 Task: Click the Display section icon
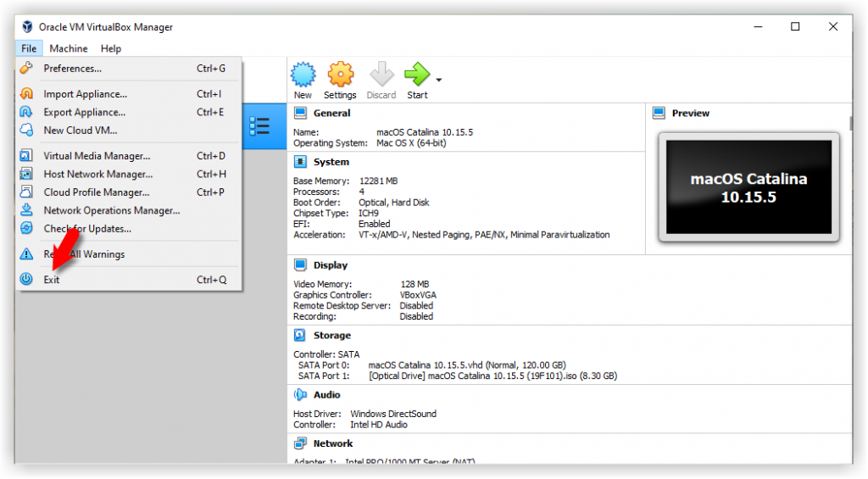coord(300,265)
